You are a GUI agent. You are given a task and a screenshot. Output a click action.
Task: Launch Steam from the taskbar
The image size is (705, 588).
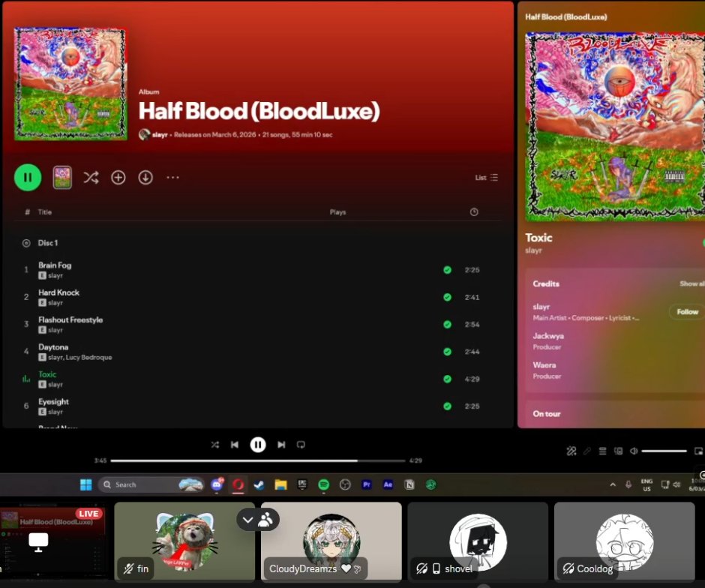pos(259,484)
